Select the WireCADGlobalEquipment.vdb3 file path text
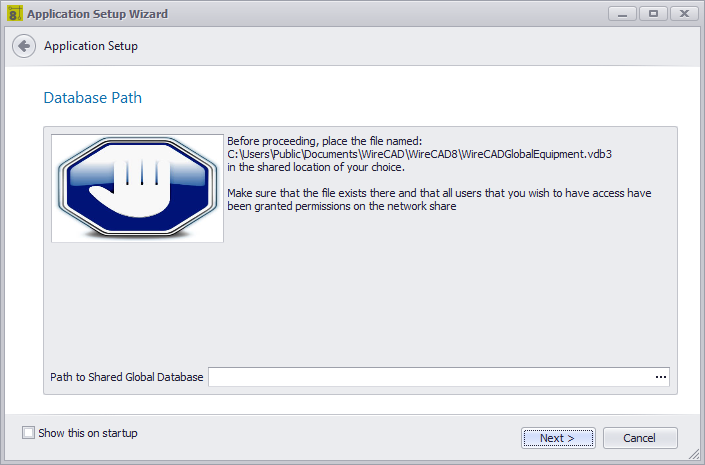This screenshot has width=705, height=465. point(419,154)
